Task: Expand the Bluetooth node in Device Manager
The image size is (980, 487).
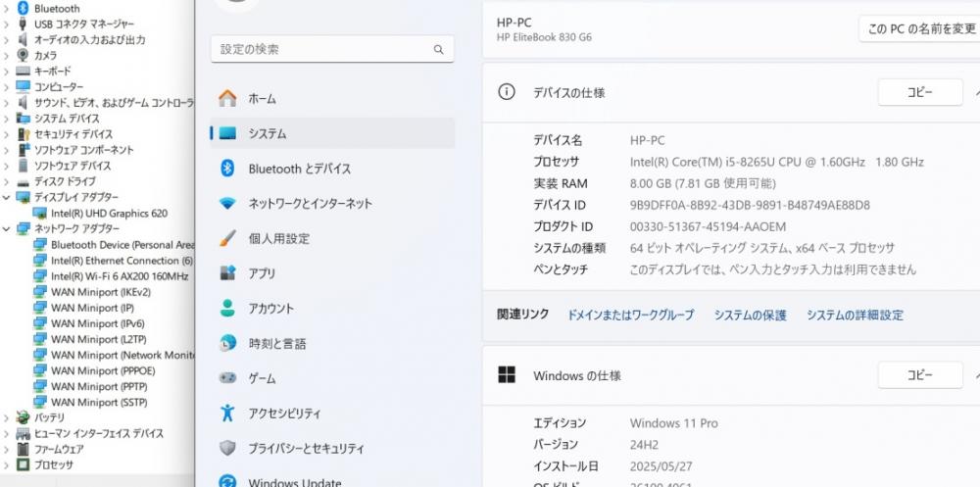Action: [6, 8]
